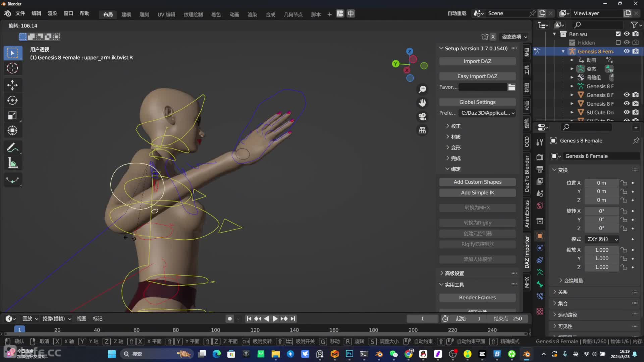Viewport: 644px width, 362px height.
Task: Toggle camera view icon
Action: click(422, 117)
